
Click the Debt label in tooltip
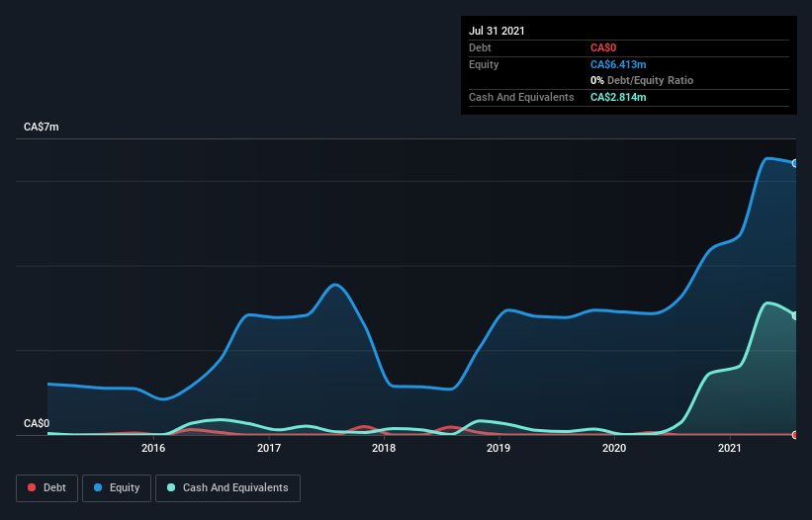(480, 48)
